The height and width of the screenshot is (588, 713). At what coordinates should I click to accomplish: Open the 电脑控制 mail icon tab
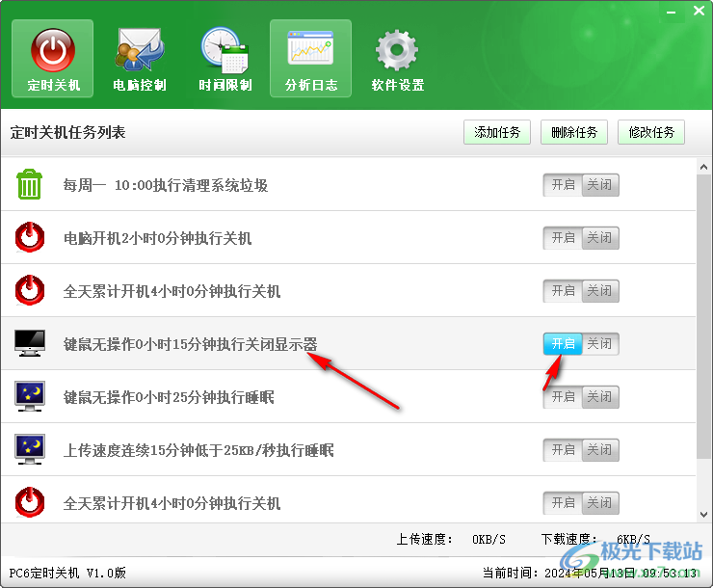click(139, 59)
